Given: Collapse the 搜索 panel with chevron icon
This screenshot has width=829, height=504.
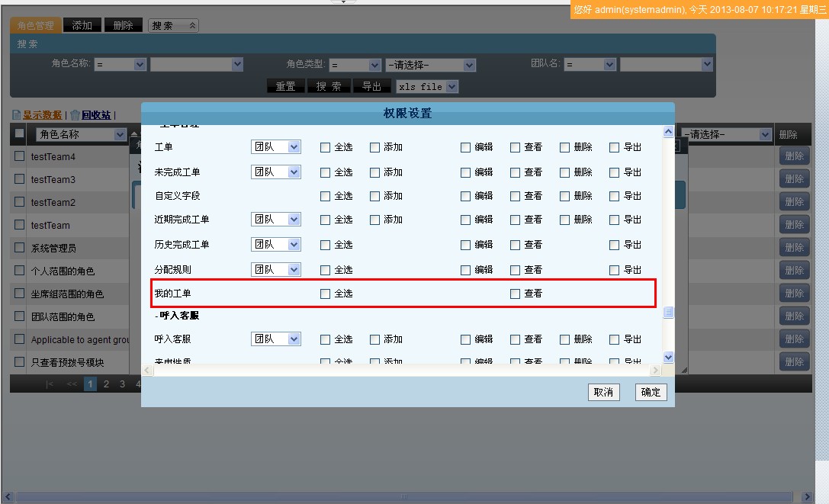Looking at the screenshot, I should pos(192,26).
